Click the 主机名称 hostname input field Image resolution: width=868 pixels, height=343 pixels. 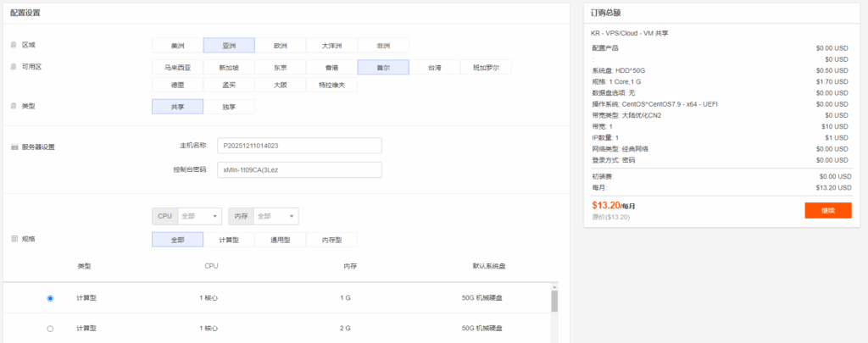point(299,146)
